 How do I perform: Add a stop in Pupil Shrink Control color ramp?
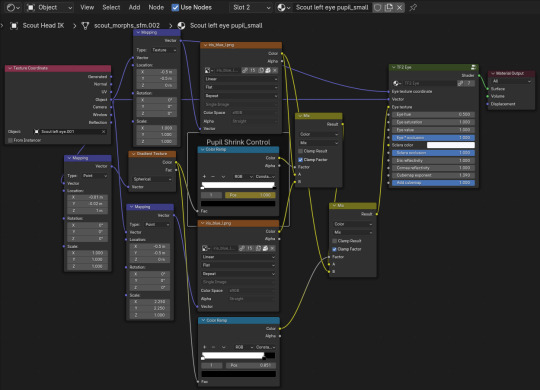click(204, 176)
